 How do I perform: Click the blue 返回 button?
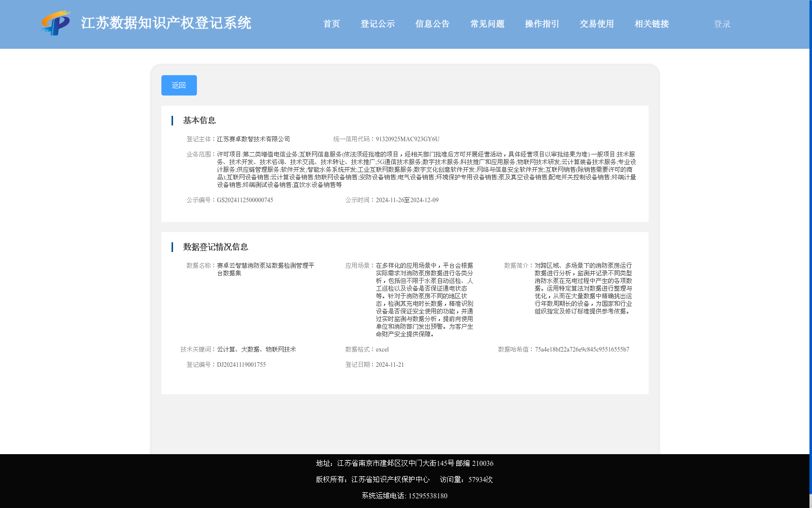[x=179, y=85]
